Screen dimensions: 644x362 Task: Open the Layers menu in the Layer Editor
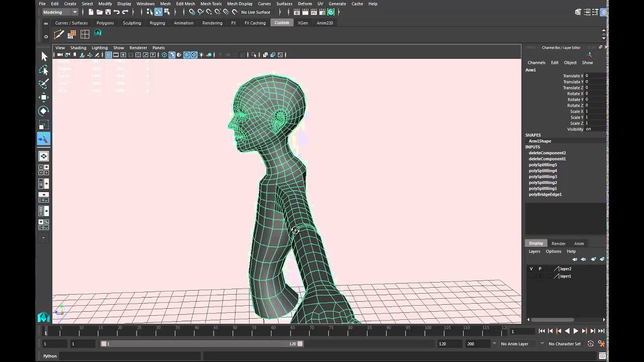[x=534, y=251]
